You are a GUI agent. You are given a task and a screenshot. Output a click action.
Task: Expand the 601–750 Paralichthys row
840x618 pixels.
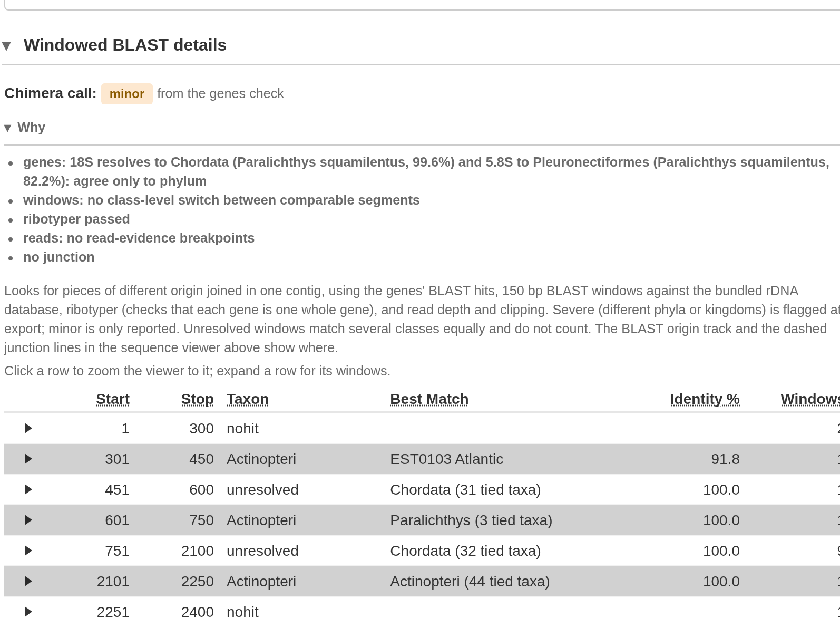(x=28, y=520)
